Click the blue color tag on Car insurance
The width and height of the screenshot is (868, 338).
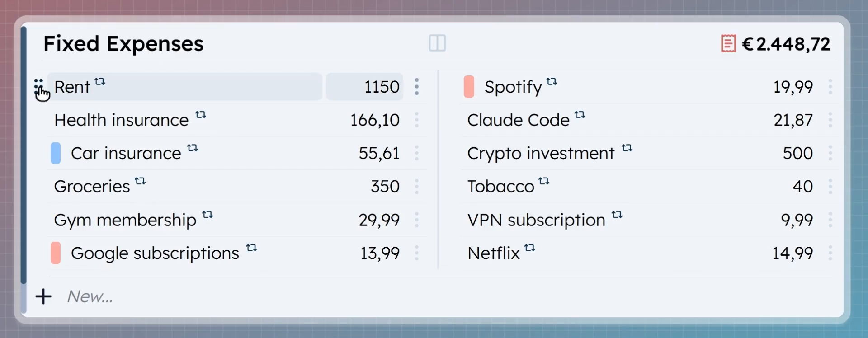(56, 153)
